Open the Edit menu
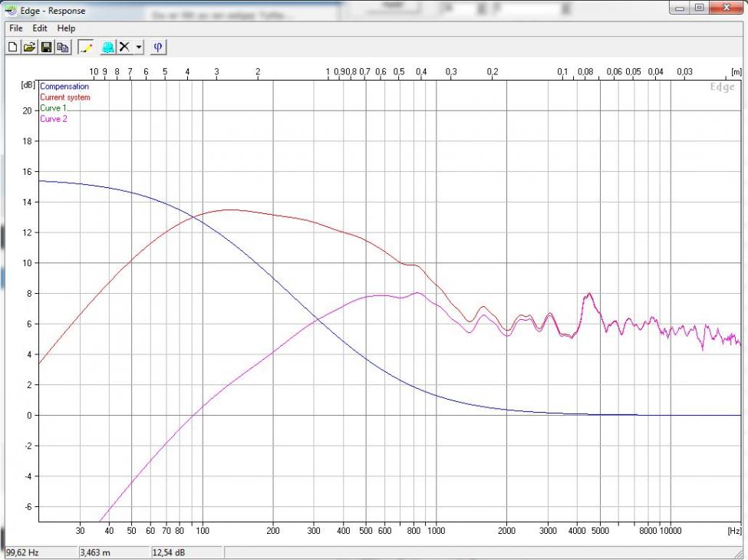The image size is (748, 560). (40, 28)
